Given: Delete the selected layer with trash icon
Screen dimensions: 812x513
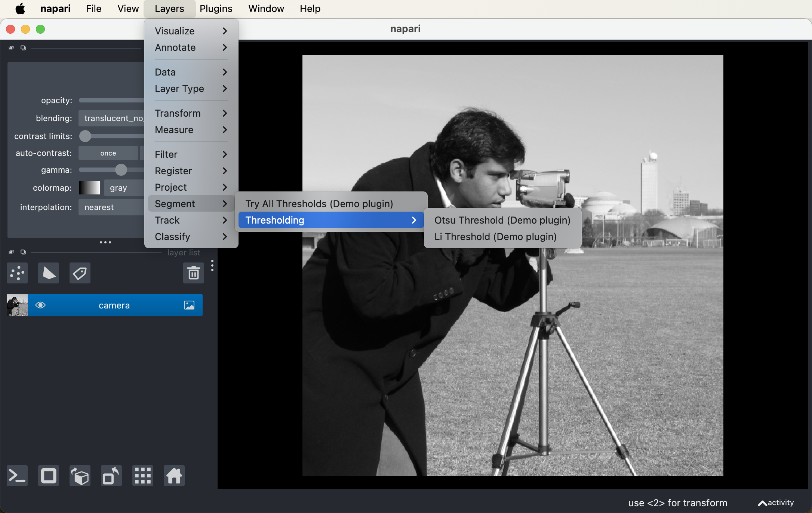Looking at the screenshot, I should [x=193, y=273].
